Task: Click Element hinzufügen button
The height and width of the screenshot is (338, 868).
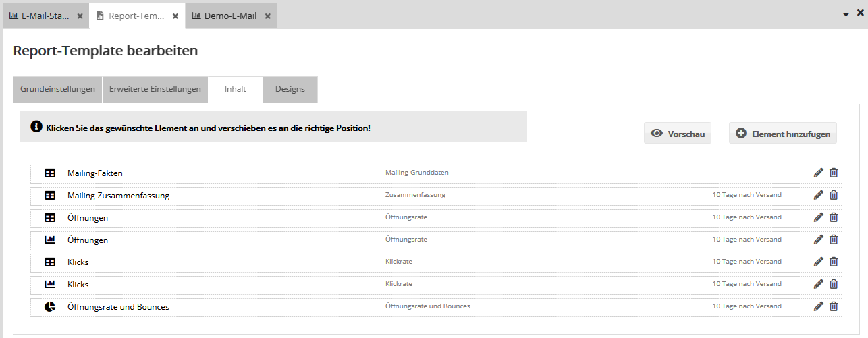Action: [782, 134]
